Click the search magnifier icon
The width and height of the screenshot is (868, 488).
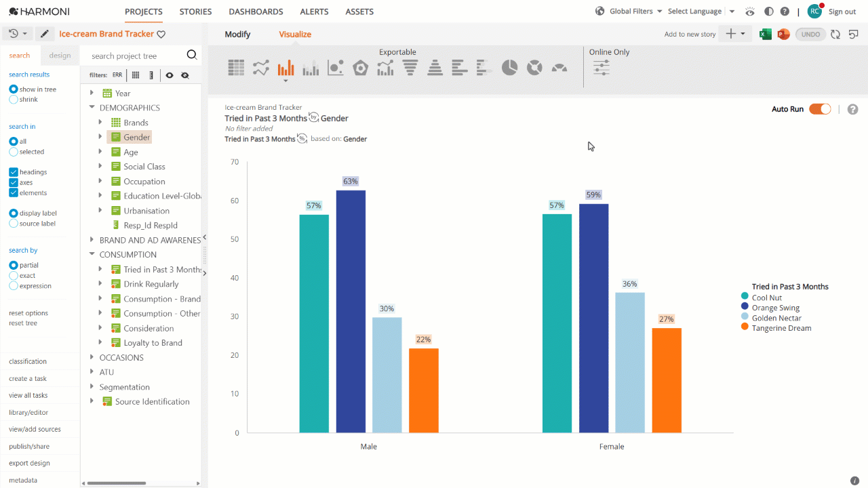pyautogui.click(x=192, y=56)
